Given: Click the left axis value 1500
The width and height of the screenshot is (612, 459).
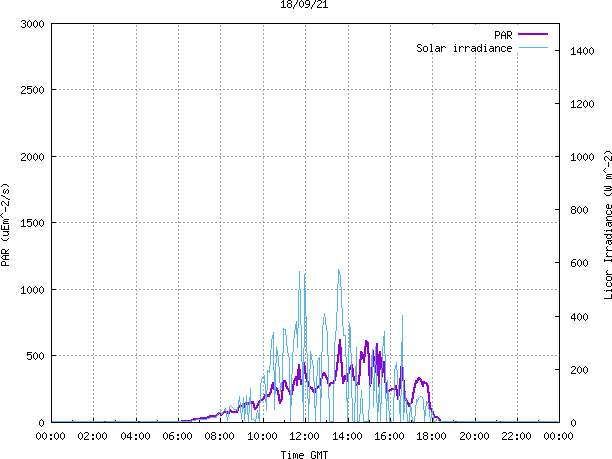Looking at the screenshot, I should [x=32, y=223].
